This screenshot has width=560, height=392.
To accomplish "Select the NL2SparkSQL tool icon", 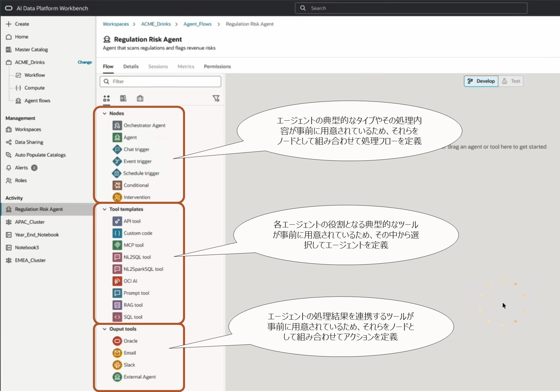I will 117,269.
